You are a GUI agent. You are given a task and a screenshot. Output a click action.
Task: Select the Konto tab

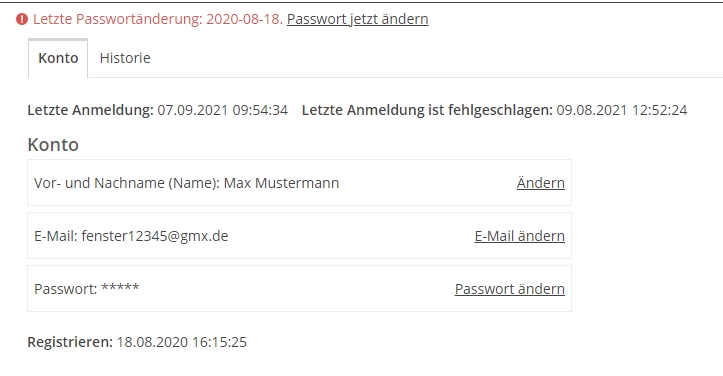coord(58,58)
